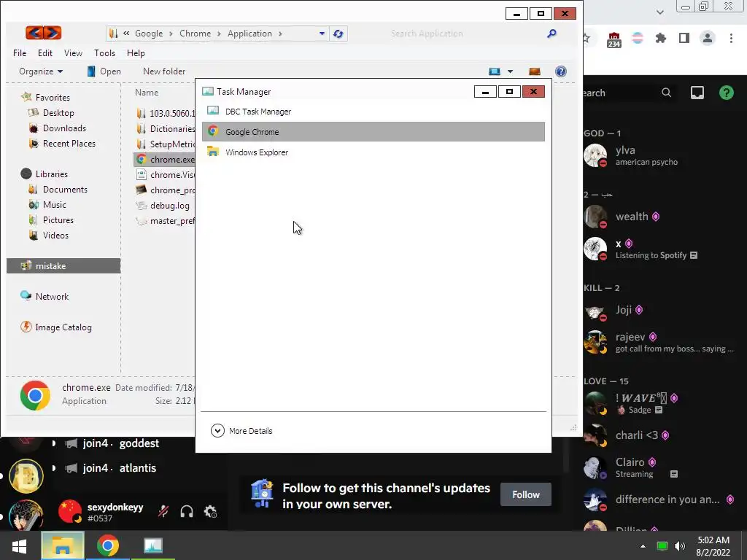Select mistake computer item in sidebar
This screenshot has height=560, width=747.
63,265
